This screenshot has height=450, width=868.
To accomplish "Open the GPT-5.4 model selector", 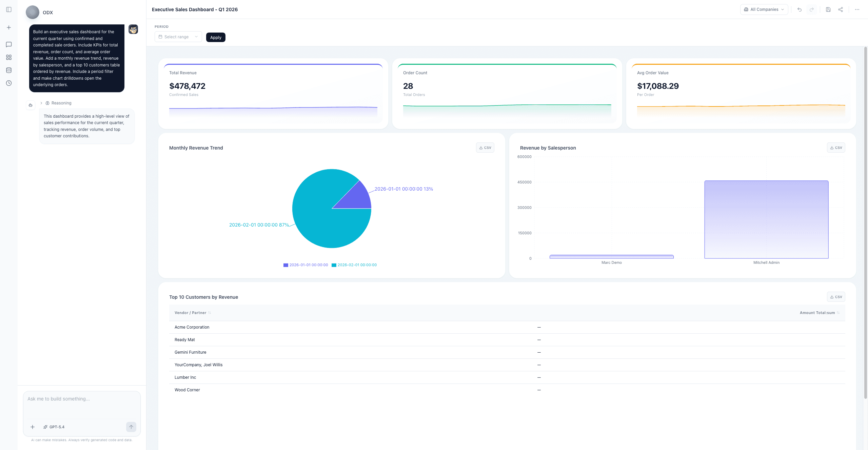I will pyautogui.click(x=54, y=427).
